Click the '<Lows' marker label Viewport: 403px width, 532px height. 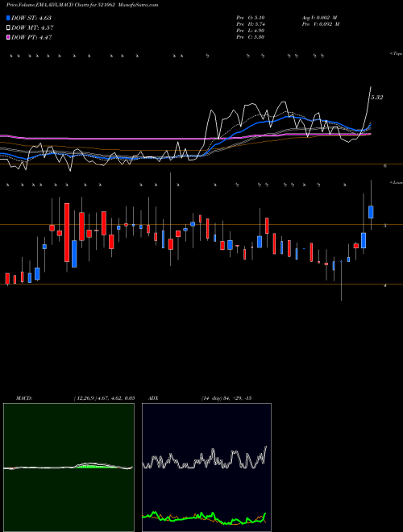point(397,182)
